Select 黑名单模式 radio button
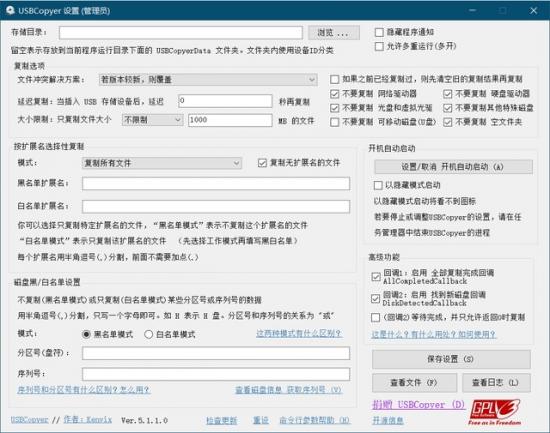 pos(86,334)
